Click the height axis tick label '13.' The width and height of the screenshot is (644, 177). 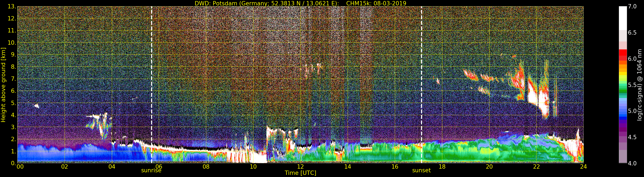[x=12, y=6]
